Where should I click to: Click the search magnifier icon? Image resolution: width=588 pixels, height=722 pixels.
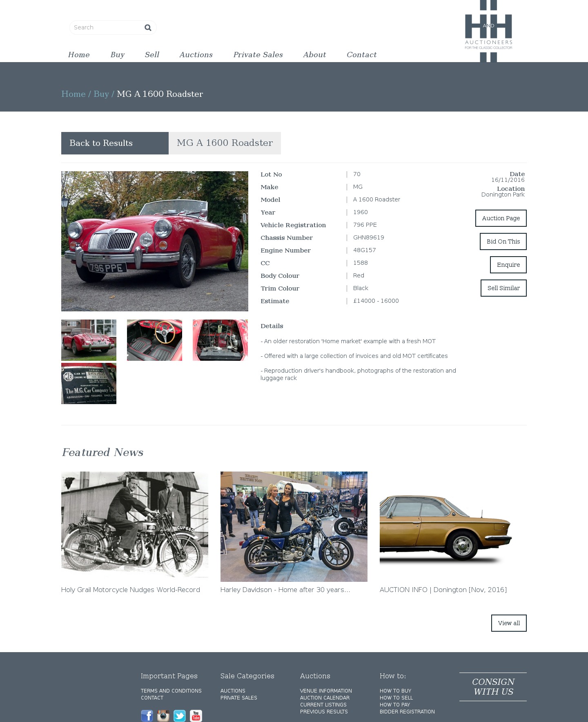click(x=148, y=27)
